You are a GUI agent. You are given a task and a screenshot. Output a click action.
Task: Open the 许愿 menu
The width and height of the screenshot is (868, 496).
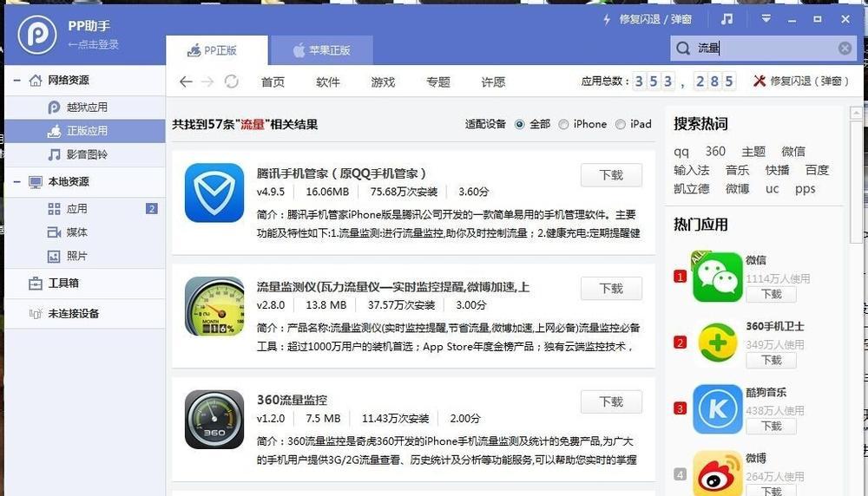click(493, 82)
